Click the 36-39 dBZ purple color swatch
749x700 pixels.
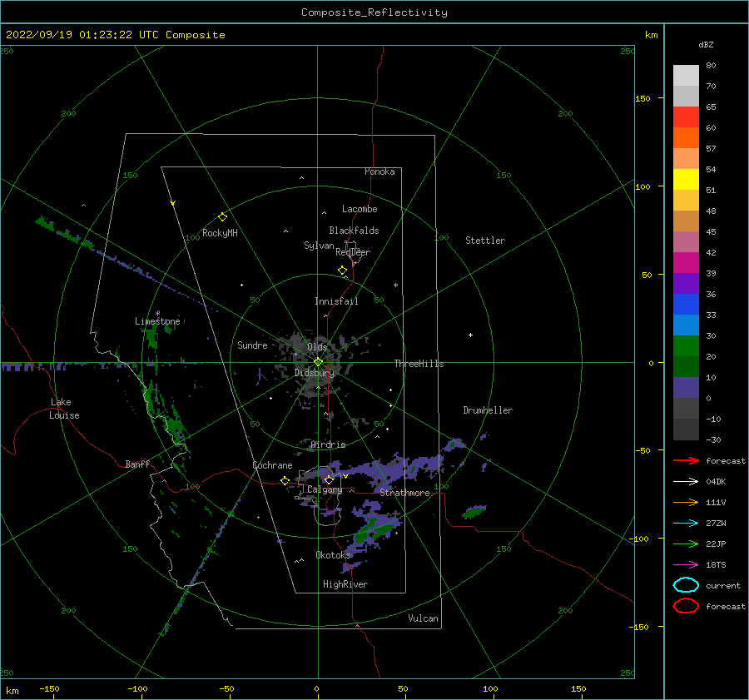tap(686, 283)
